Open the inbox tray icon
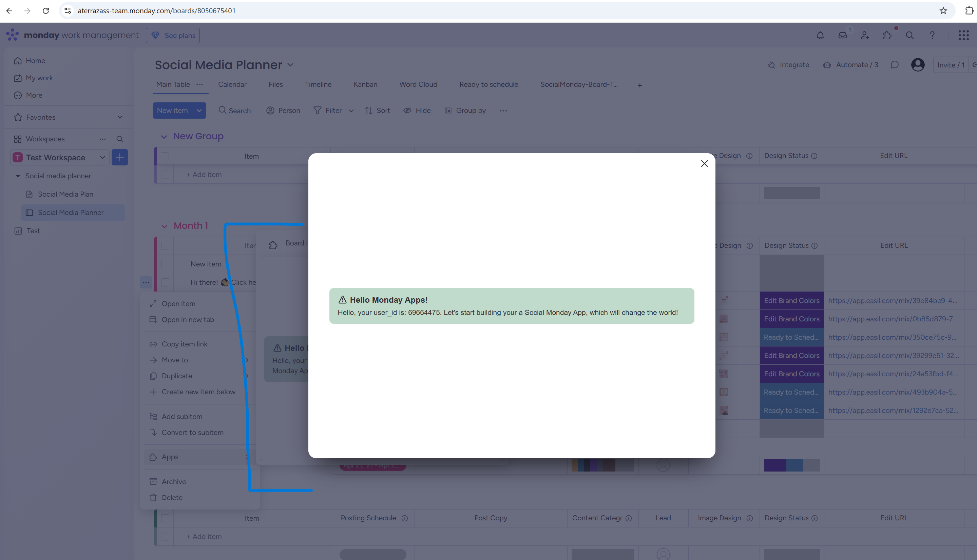The width and height of the screenshot is (977, 560). coord(842,35)
